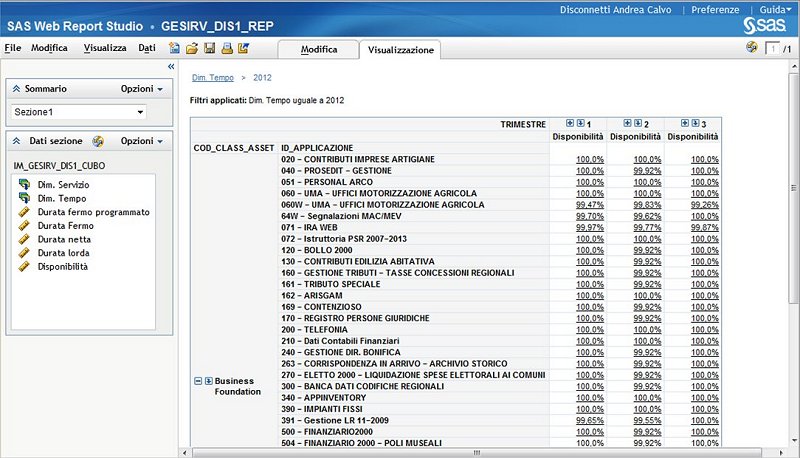Drill down arrow on Business Foundation
Image resolution: width=800 pixels, height=458 pixels.
[x=209, y=381]
